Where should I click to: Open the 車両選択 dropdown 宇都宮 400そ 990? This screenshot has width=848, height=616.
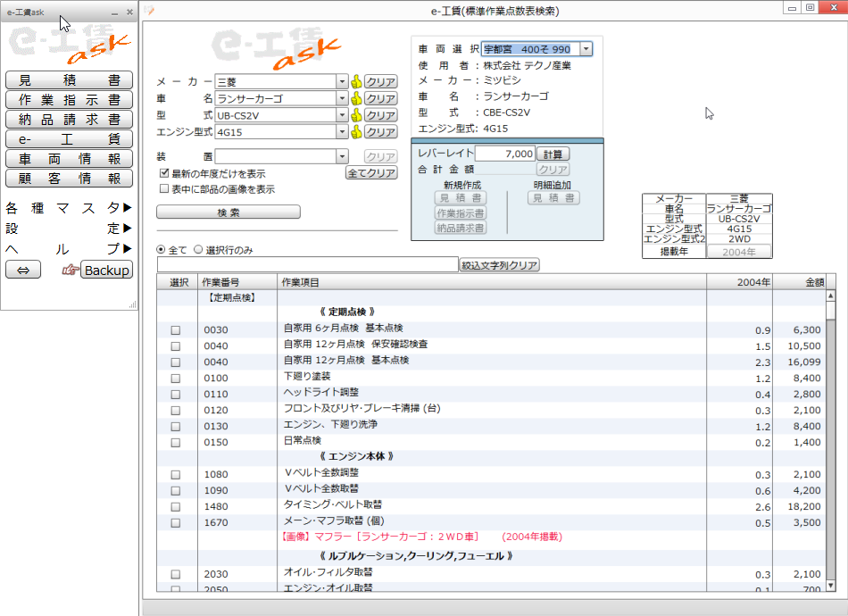coord(586,49)
